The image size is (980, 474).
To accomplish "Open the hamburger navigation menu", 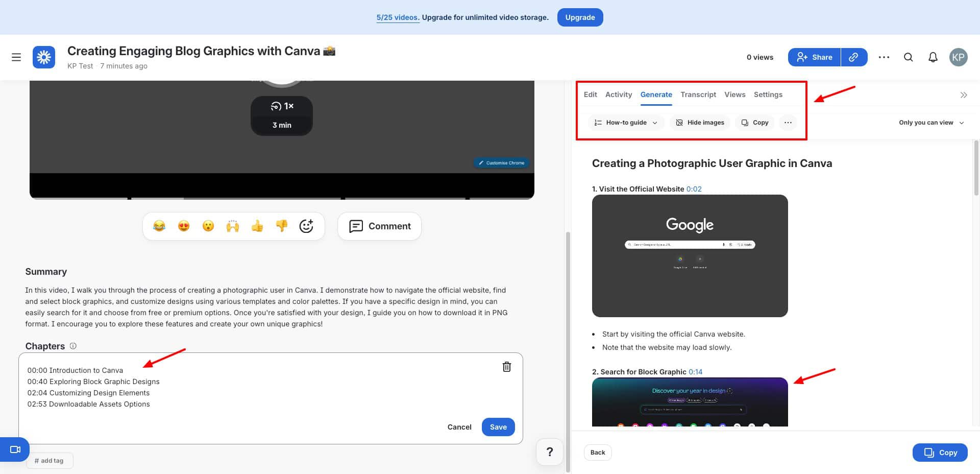I will click(16, 57).
